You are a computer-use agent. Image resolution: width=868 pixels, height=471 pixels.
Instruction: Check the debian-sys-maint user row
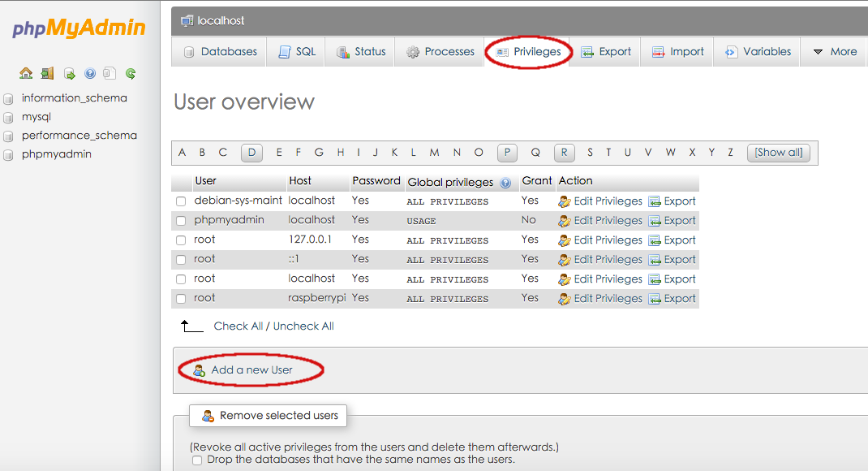pos(181,201)
